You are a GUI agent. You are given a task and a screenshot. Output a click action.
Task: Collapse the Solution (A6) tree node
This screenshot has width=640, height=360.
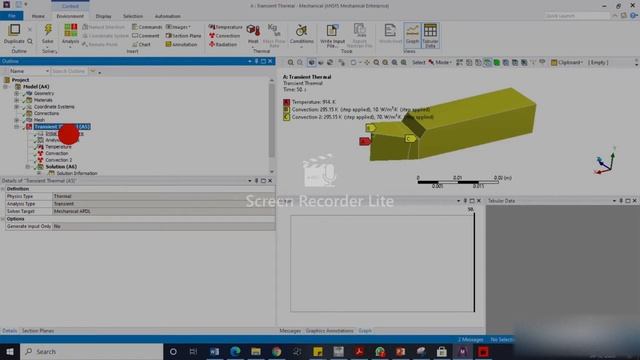[x=28, y=167]
